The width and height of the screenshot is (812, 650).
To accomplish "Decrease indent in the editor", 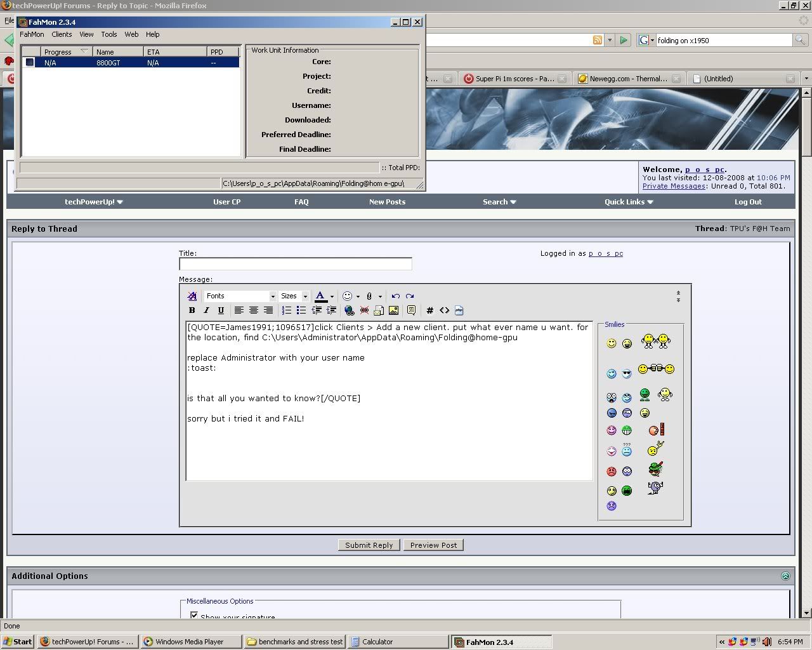I will point(317,310).
